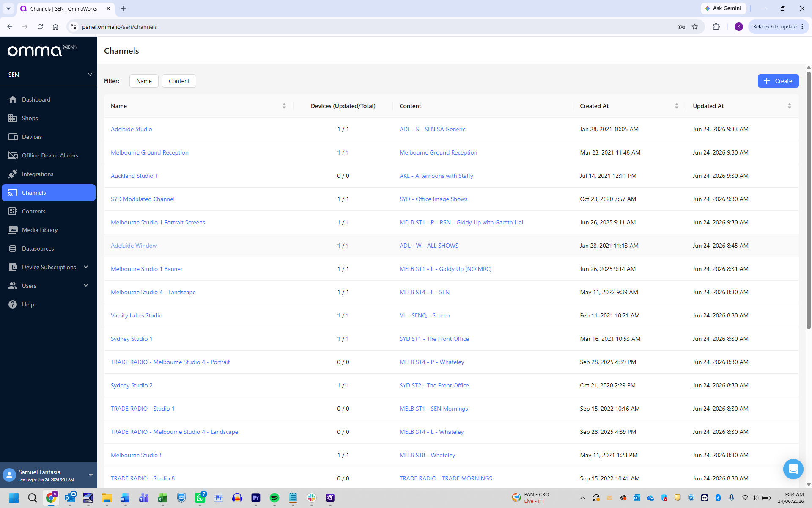Viewport: 812px width, 508px height.
Task: Show hidden system tray icons chevron
Action: (583, 498)
